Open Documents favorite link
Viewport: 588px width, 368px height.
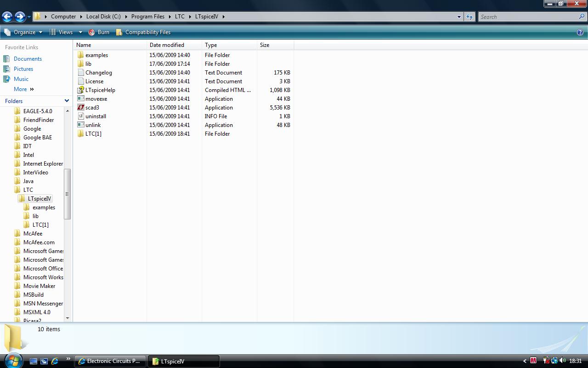pos(28,59)
